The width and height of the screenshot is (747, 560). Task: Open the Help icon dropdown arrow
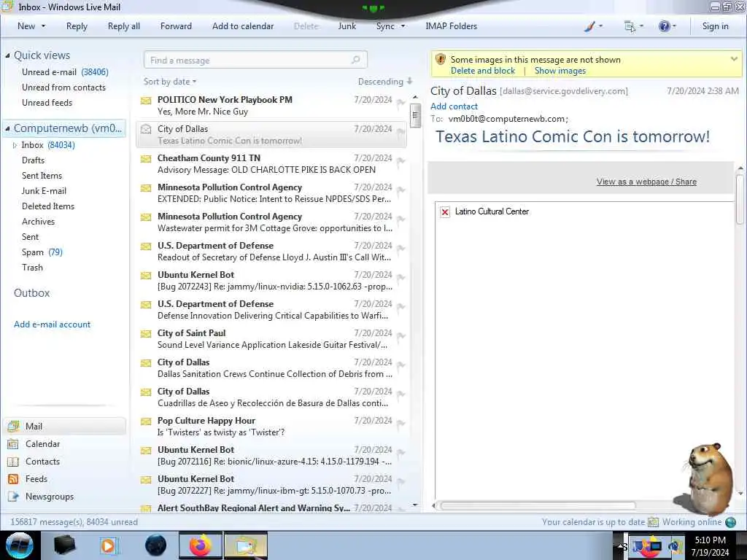click(674, 26)
